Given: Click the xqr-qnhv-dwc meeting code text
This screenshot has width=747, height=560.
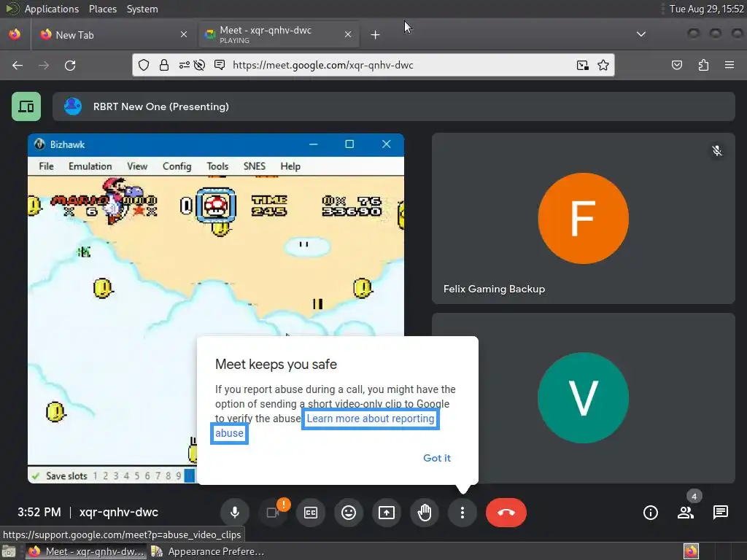Looking at the screenshot, I should 119,513.
